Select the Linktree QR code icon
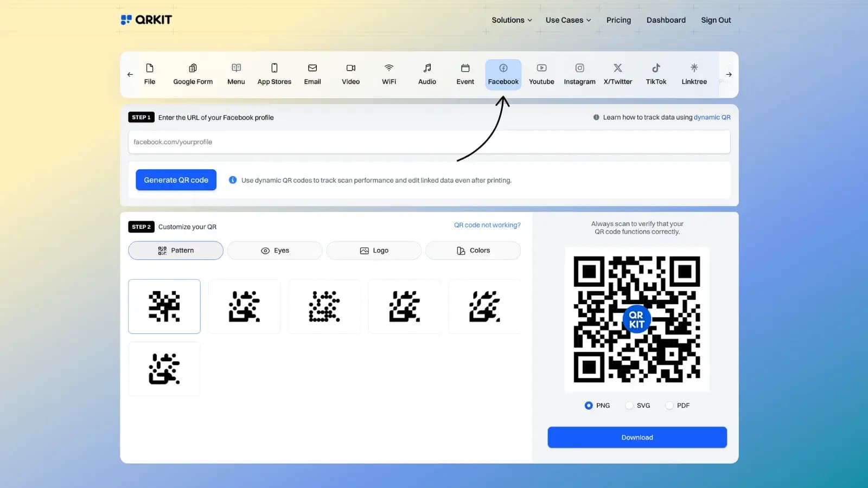This screenshot has height=488, width=868. tap(694, 74)
